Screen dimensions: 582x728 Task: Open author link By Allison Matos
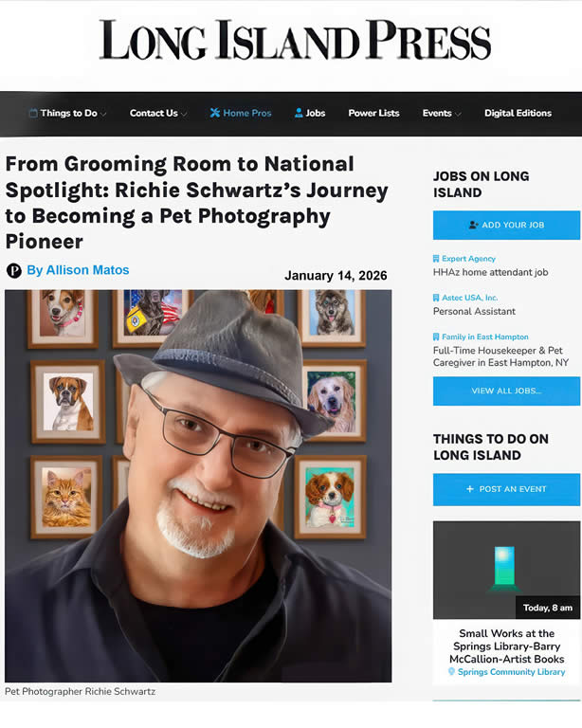click(78, 270)
